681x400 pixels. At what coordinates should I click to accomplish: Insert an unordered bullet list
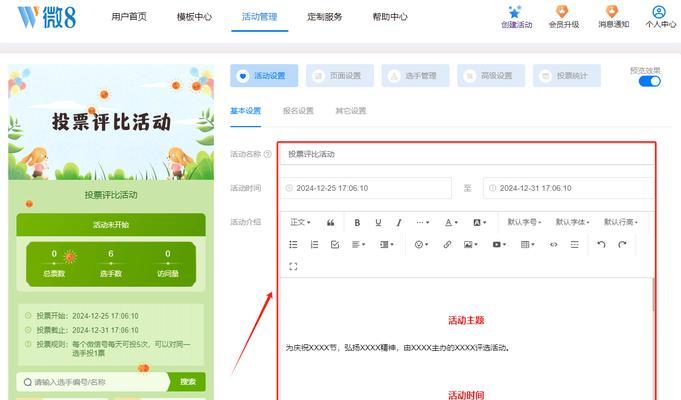(x=293, y=245)
